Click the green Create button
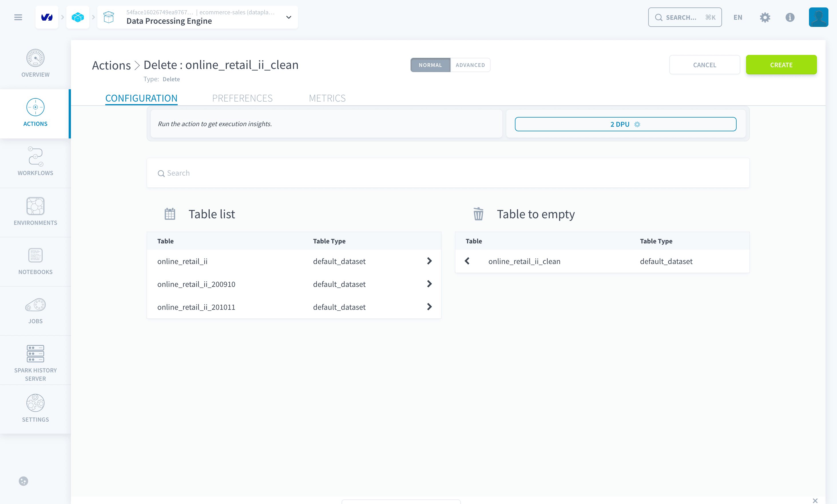 pyautogui.click(x=781, y=65)
